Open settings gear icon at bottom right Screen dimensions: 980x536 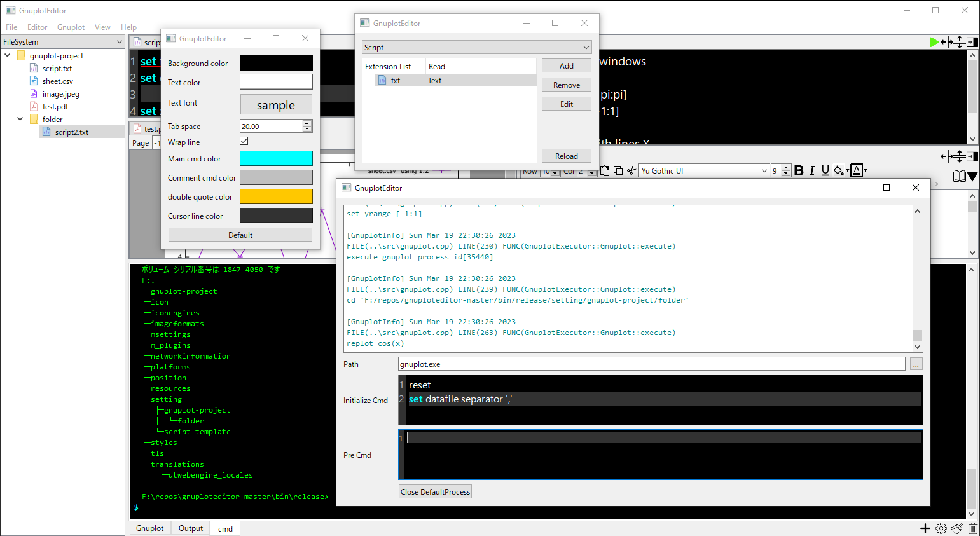pyautogui.click(x=941, y=528)
